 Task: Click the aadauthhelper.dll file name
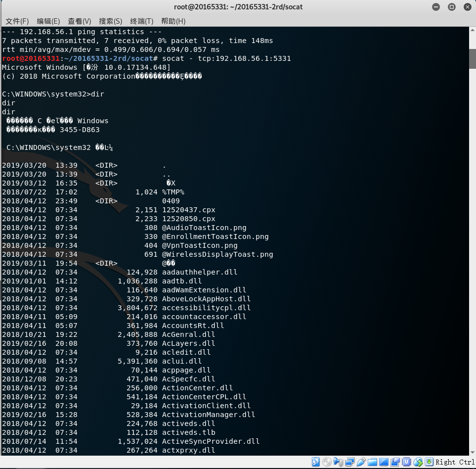200,272
